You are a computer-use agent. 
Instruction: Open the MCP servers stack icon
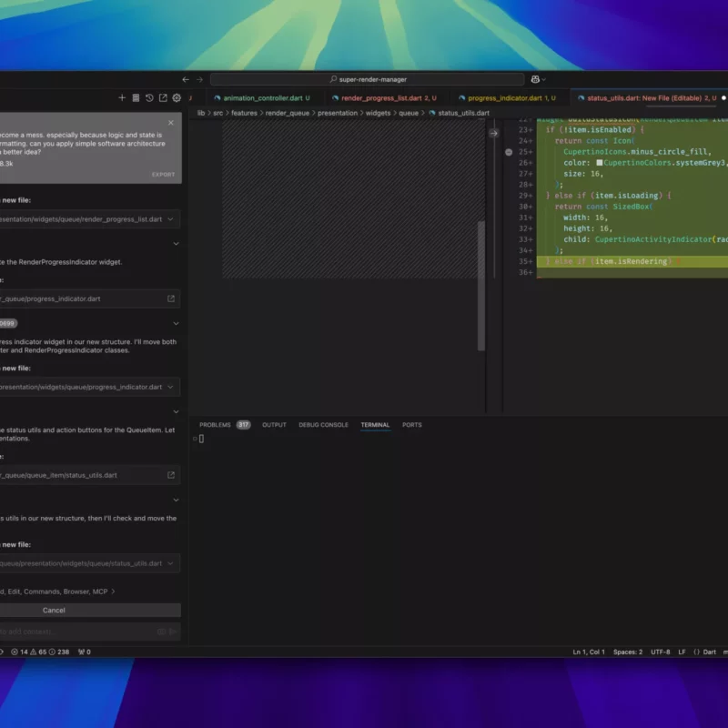[136, 98]
